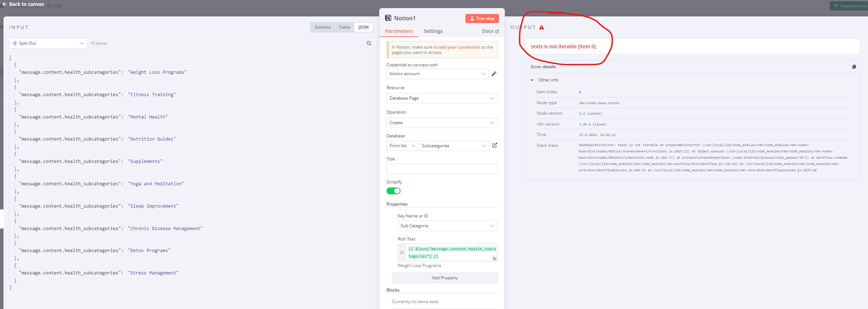Switch the input view to Table
Viewport: 868px width, 309px height.
(344, 27)
